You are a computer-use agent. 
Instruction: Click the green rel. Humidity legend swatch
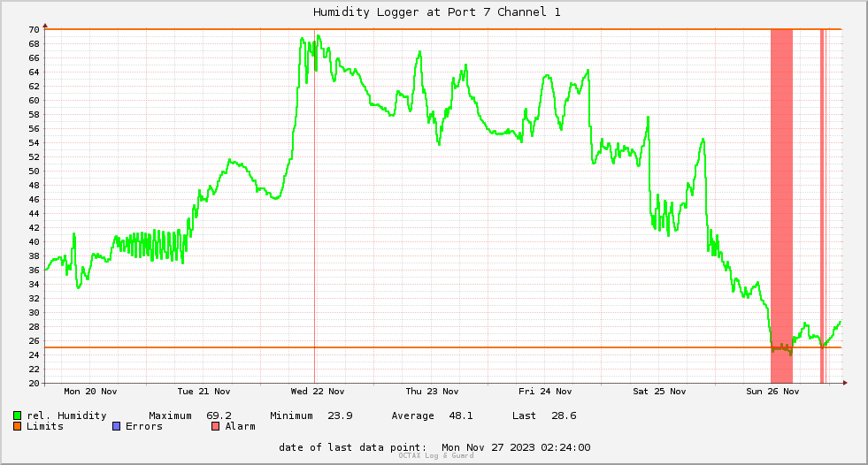(17, 415)
